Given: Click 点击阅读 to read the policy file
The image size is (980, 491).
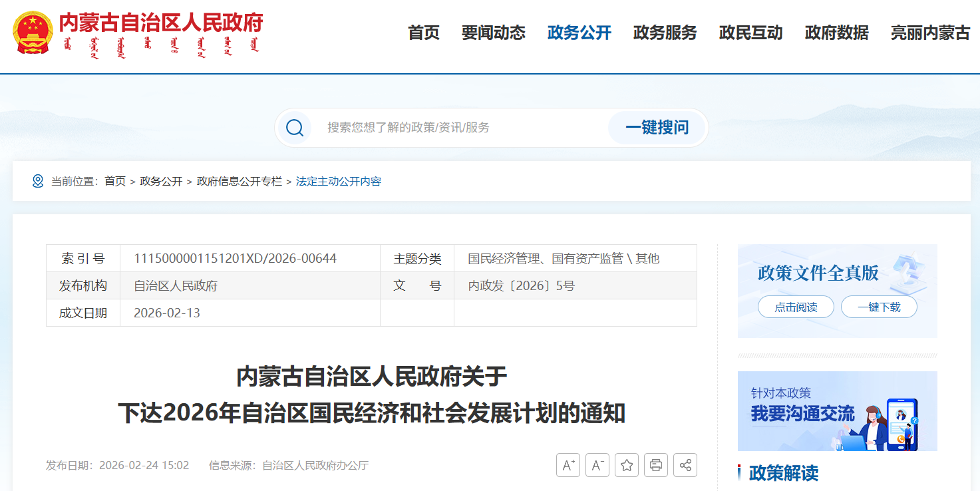Looking at the screenshot, I should 796,307.
